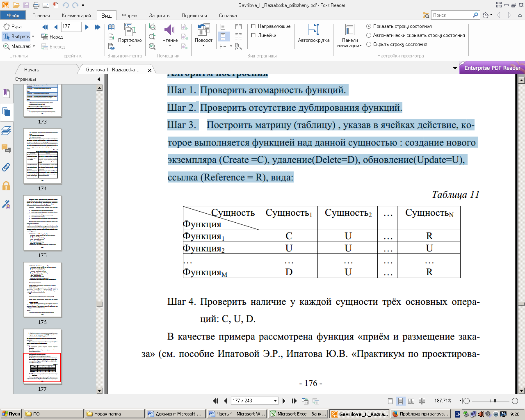Open the Attachments paperclip panel
The image size is (525, 420).
(x=6, y=167)
